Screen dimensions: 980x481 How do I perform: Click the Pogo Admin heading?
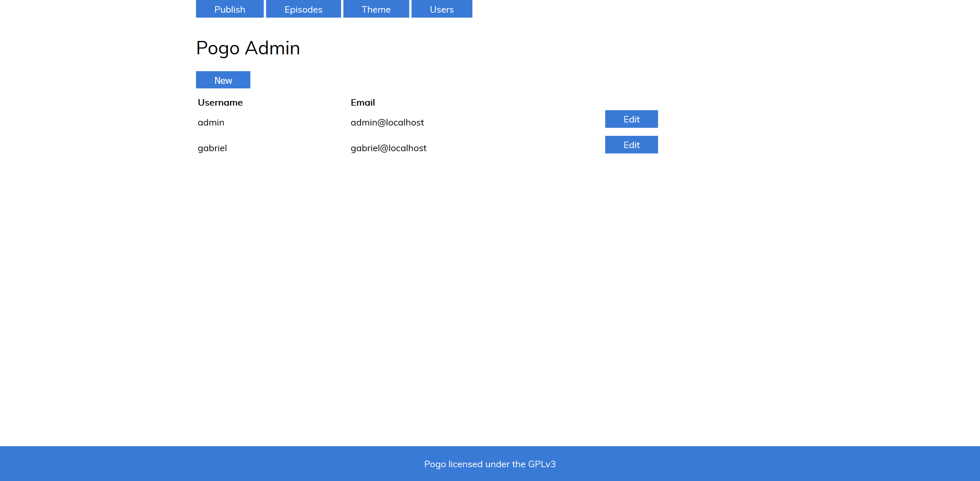(x=248, y=48)
